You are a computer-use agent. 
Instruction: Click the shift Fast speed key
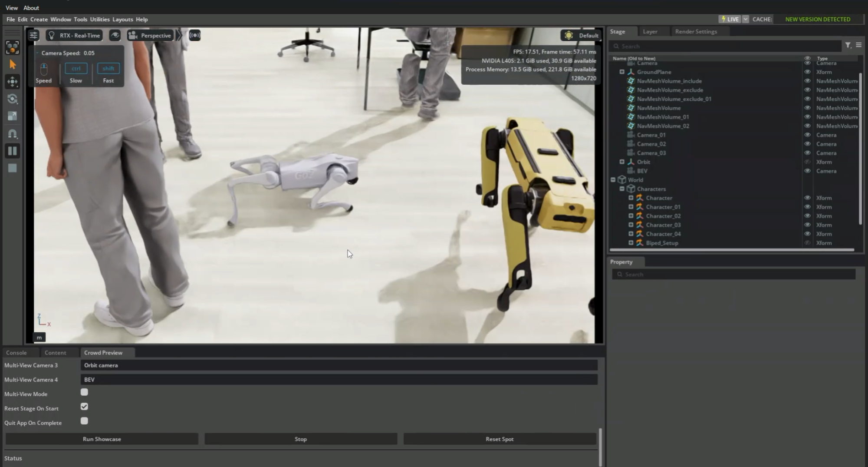point(108,69)
